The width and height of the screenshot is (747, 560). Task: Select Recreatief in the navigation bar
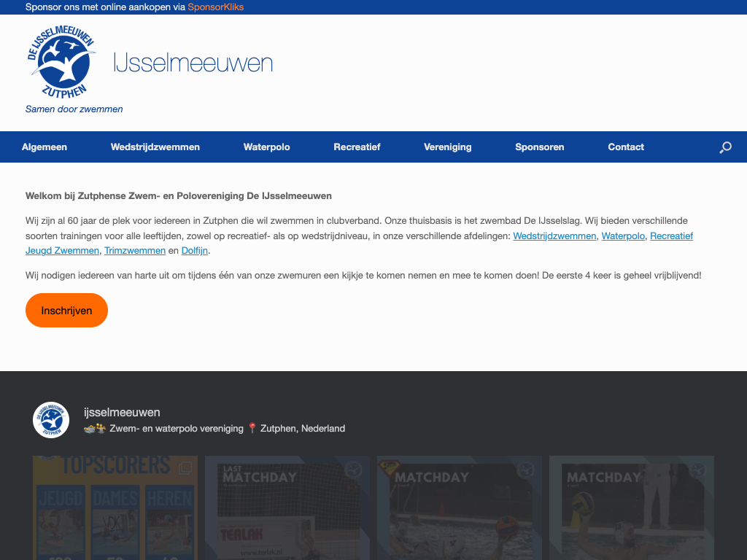(357, 147)
